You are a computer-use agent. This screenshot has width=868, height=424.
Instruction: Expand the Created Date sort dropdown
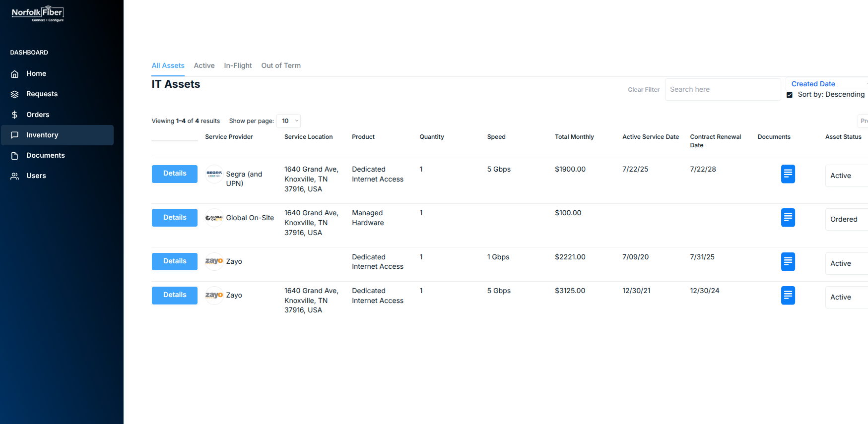point(826,84)
